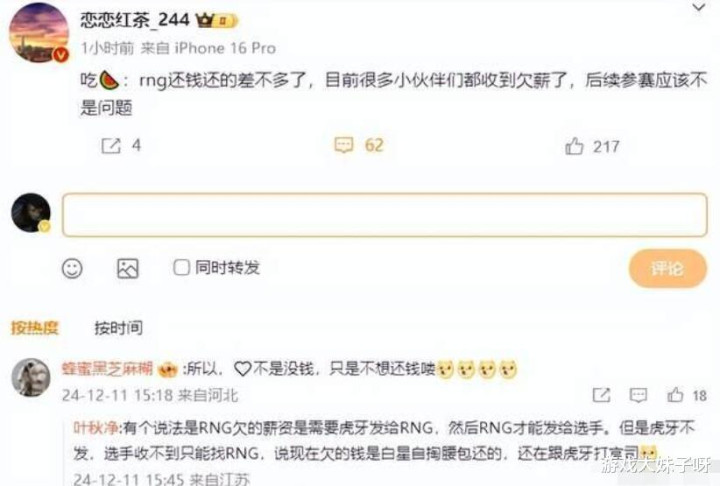Submit with the orange 评论 button

[668, 269]
